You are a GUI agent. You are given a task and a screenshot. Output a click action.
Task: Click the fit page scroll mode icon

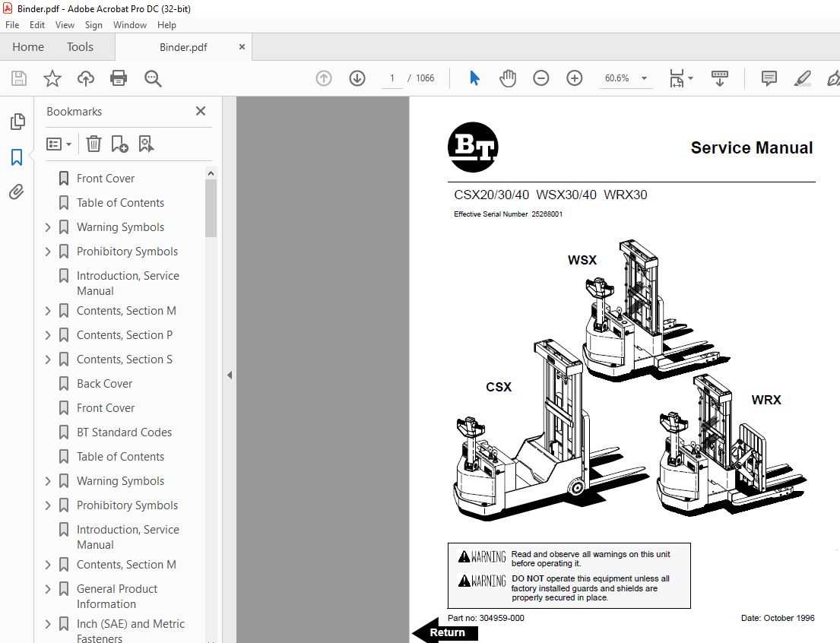pyautogui.click(x=677, y=78)
